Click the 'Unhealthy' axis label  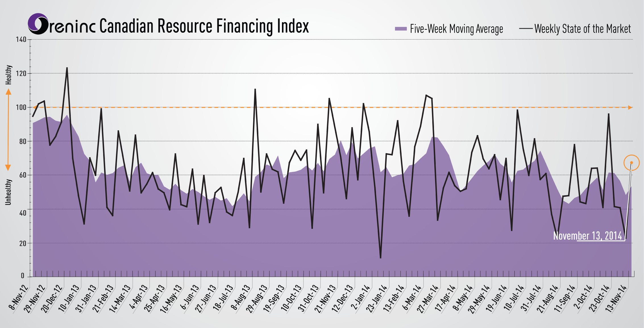8,192
